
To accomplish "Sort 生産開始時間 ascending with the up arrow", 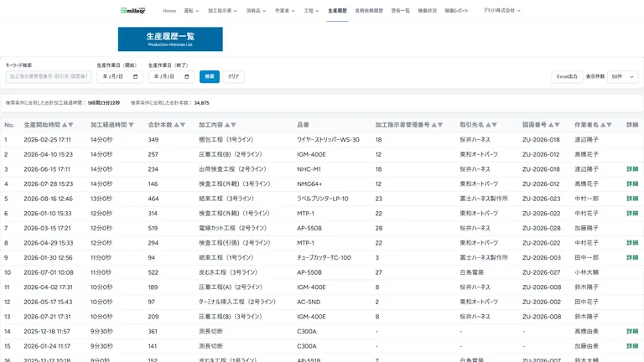I will [x=65, y=125].
